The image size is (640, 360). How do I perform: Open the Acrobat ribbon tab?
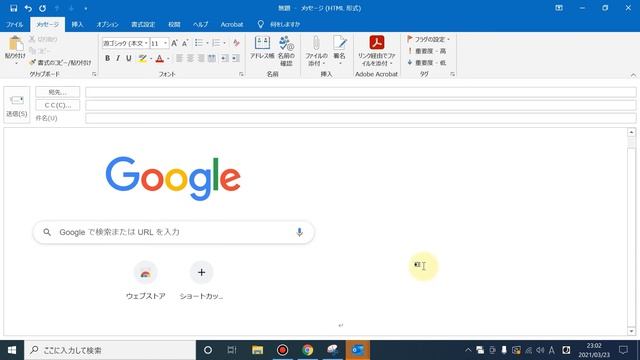coord(232,24)
